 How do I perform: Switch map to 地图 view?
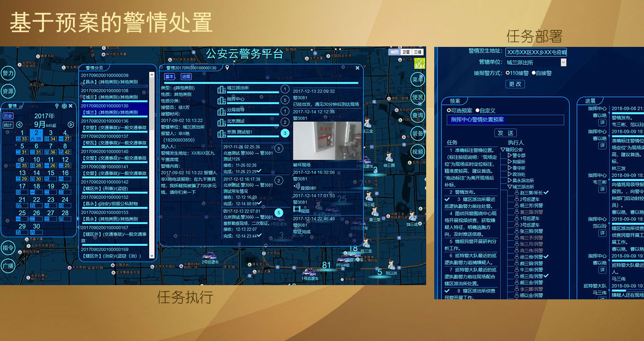point(394,52)
